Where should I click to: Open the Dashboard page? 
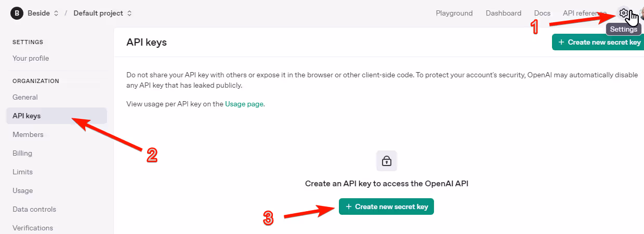(x=504, y=13)
